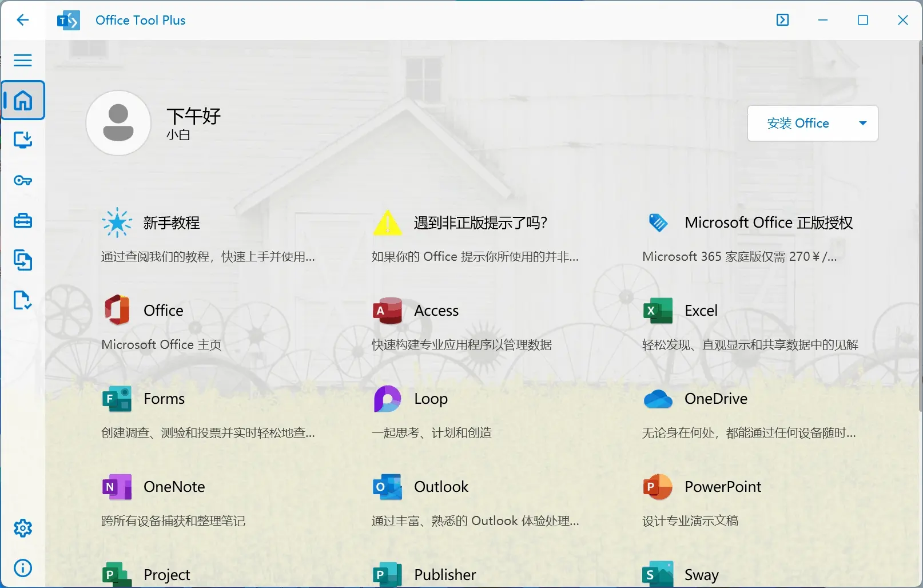Go back with the arrow button
The image size is (923, 588).
click(x=22, y=20)
